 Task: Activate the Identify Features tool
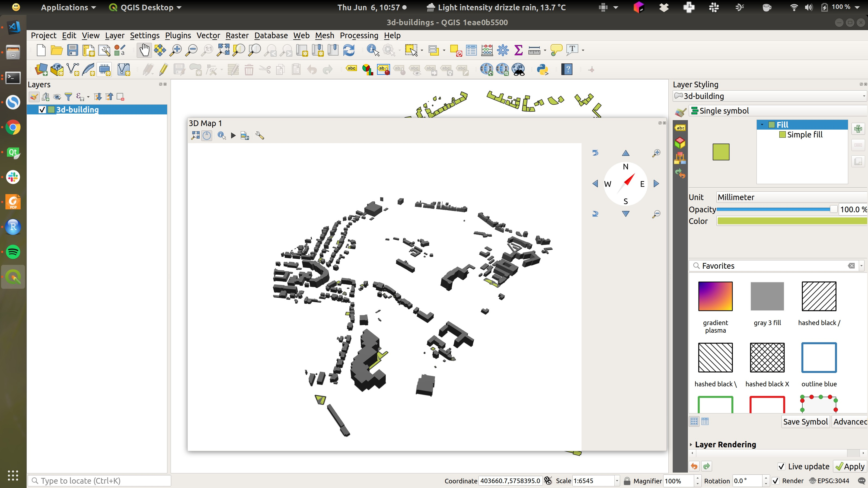[373, 50]
